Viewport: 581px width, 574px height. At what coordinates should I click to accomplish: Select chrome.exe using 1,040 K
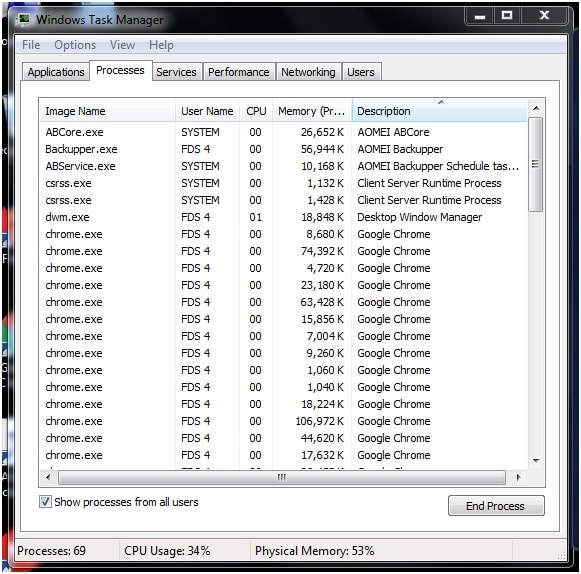283,387
